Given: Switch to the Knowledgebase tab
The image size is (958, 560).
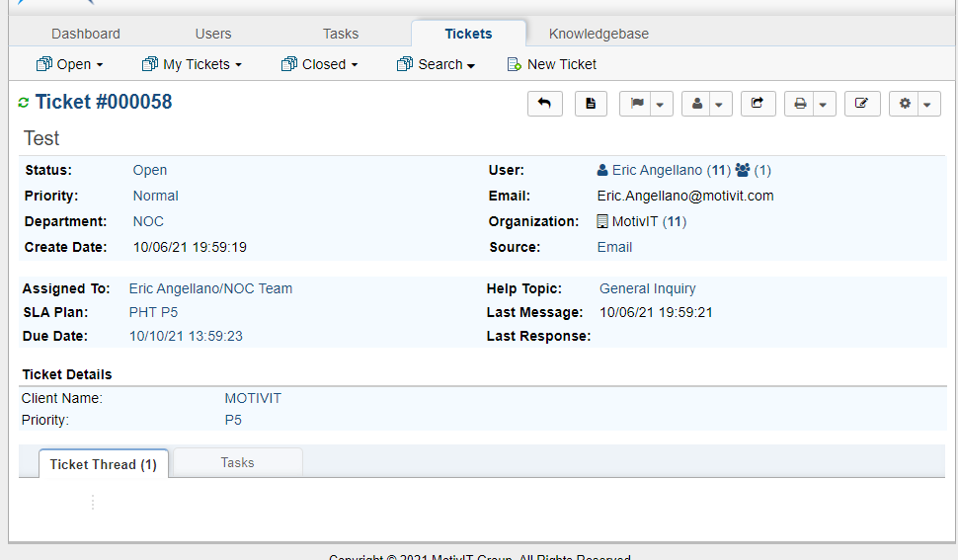Looking at the screenshot, I should point(599,34).
